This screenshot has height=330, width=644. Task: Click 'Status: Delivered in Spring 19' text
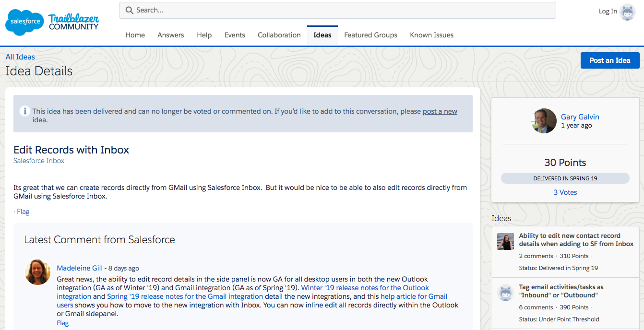(x=559, y=268)
